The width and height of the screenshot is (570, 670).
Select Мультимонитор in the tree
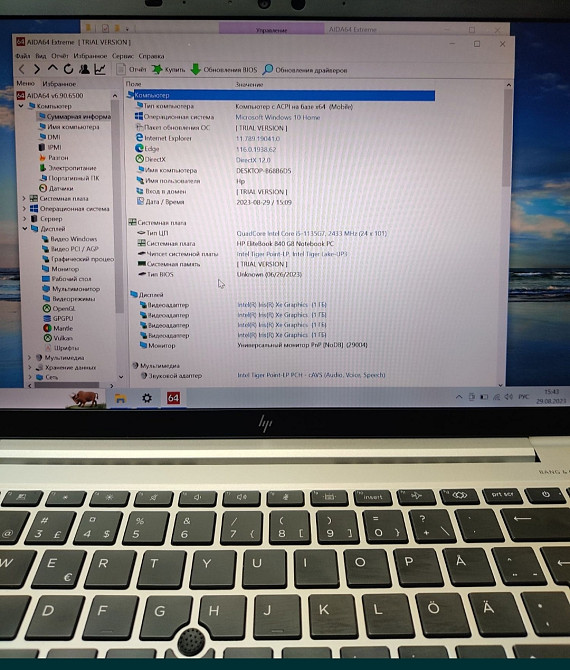coord(71,288)
